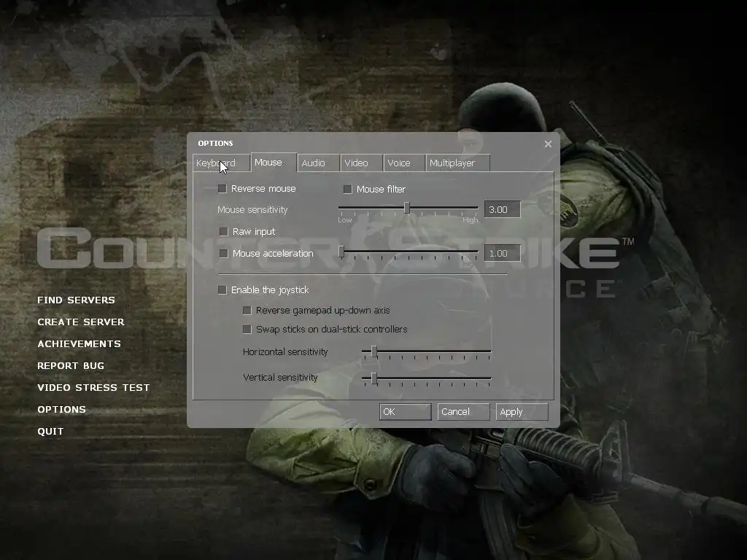Click the Vertical sensitivity label
The width and height of the screenshot is (747, 560).
tap(280, 378)
